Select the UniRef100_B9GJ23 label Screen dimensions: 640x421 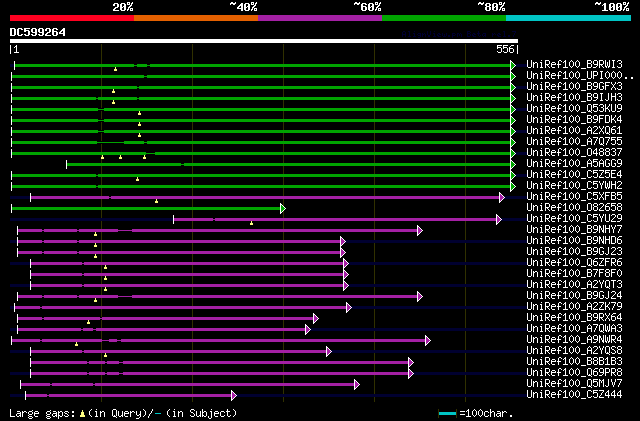574,252
